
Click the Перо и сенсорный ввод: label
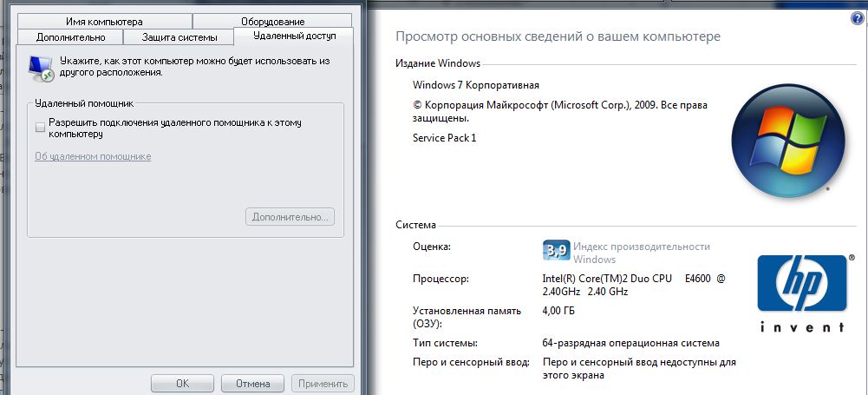tap(471, 362)
